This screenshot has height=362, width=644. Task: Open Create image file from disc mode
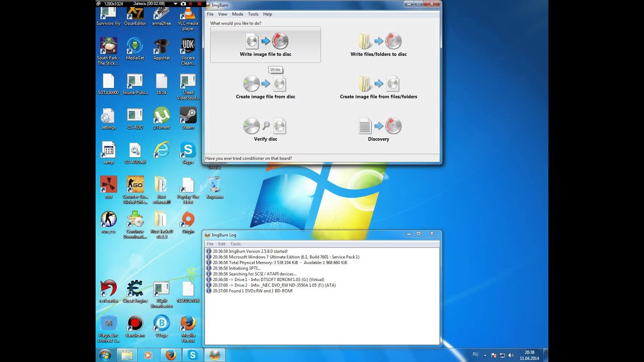(x=265, y=87)
